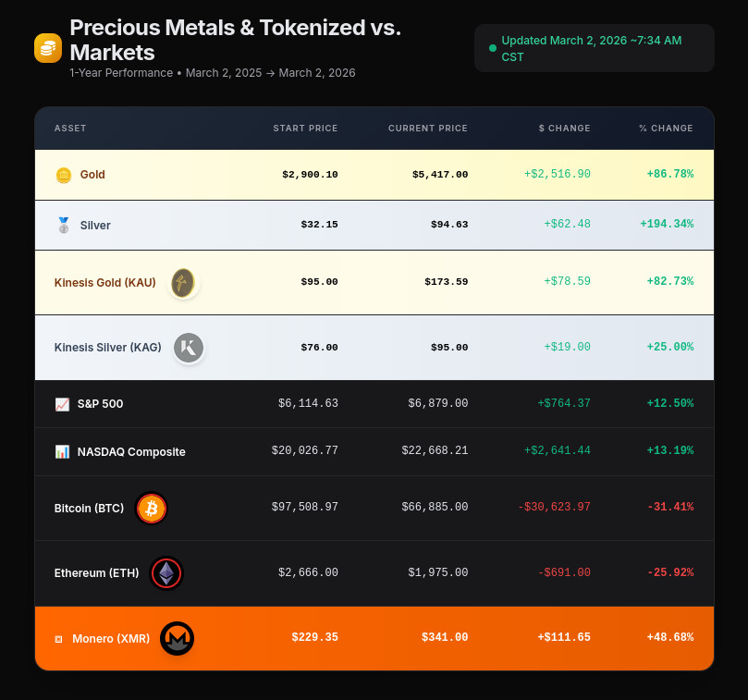Click the Monero logo icon
The image size is (748, 700).
pos(177,638)
